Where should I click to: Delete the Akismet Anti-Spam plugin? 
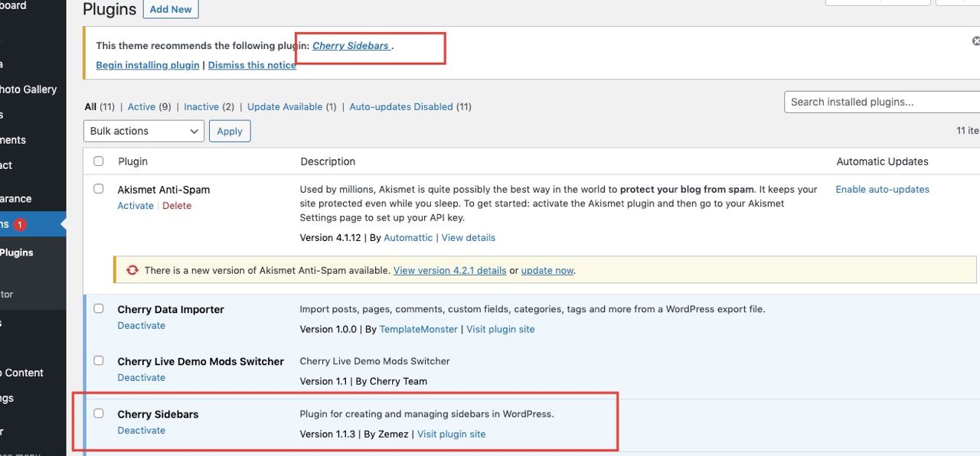pos(177,206)
